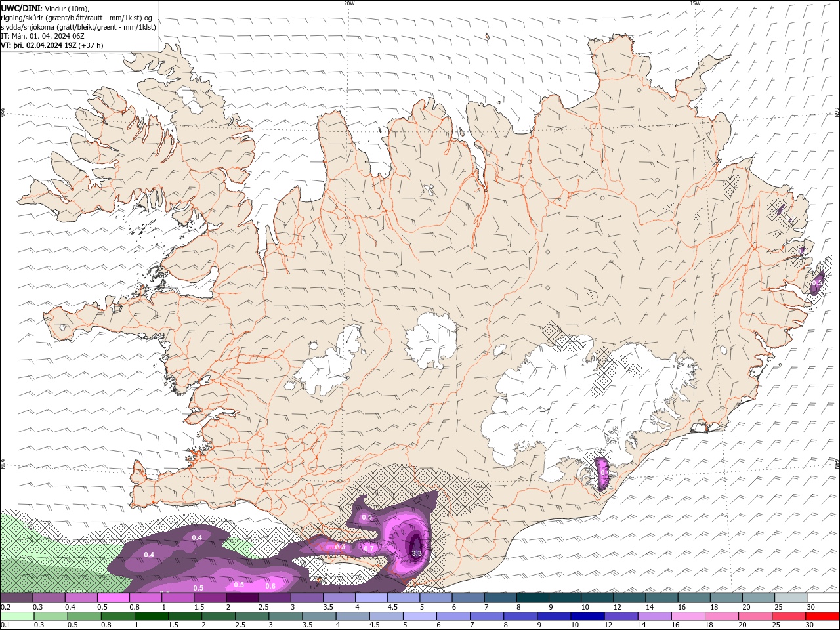The width and height of the screenshot is (840, 630).
Task: Click the bold UWC/DINI title text
Action: tap(20, 7)
